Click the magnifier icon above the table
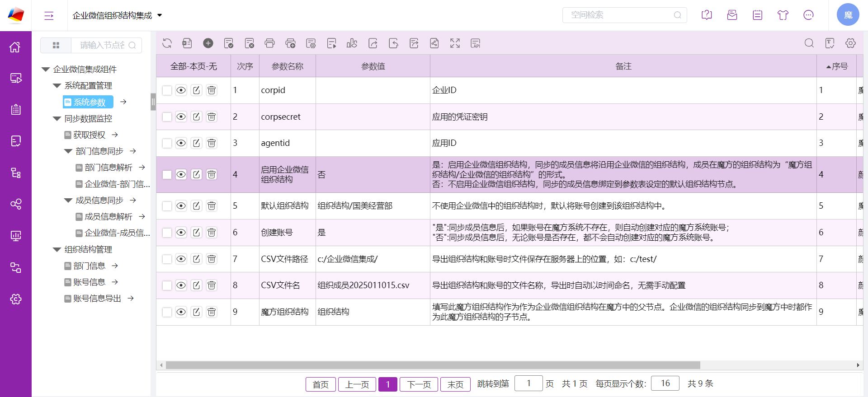This screenshot has width=868, height=397. click(x=809, y=43)
